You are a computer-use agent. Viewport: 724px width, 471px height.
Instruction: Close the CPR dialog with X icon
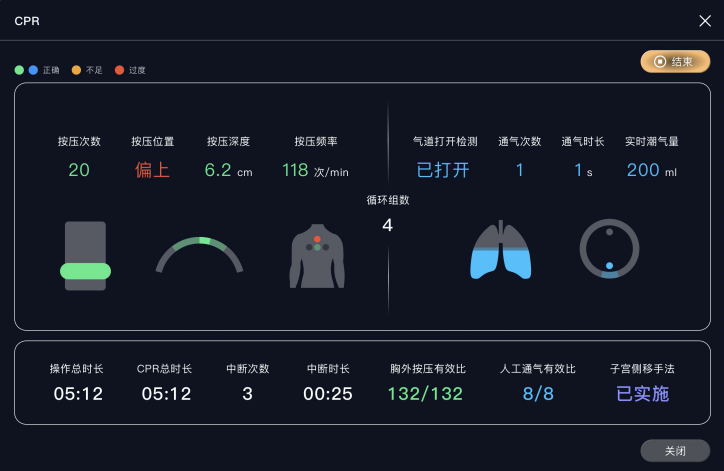pyautogui.click(x=705, y=21)
